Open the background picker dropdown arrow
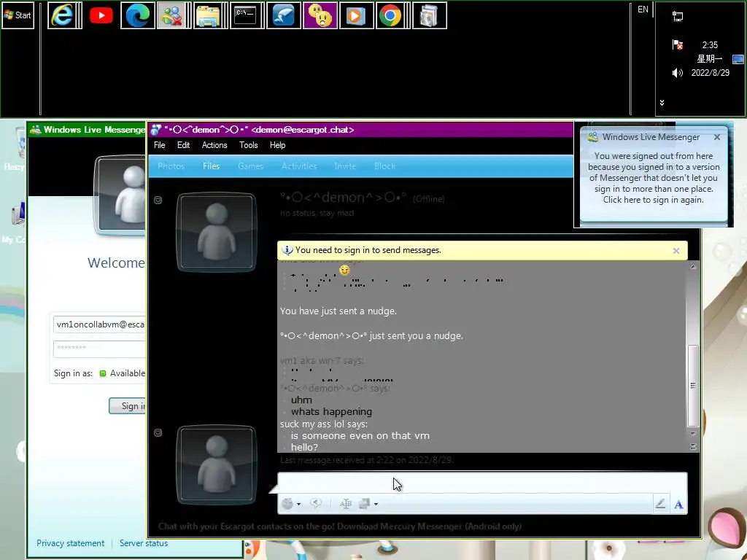This screenshot has width=747, height=560. click(376, 504)
